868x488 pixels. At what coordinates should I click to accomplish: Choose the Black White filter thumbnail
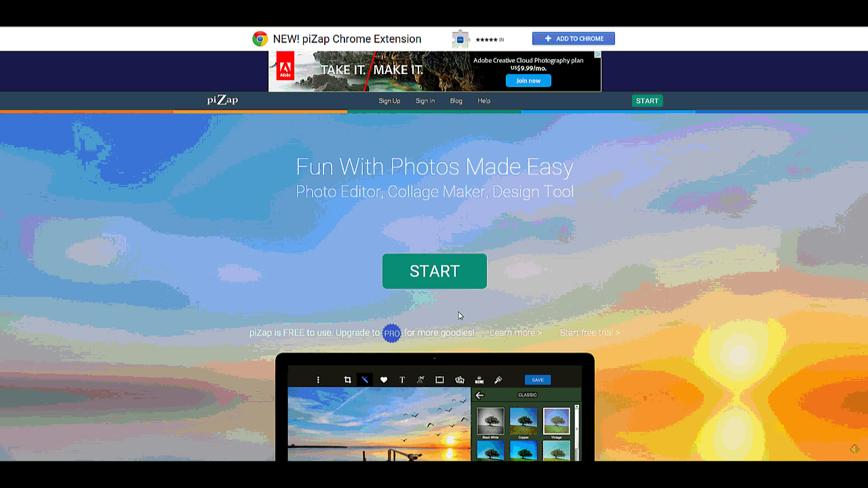pos(490,421)
